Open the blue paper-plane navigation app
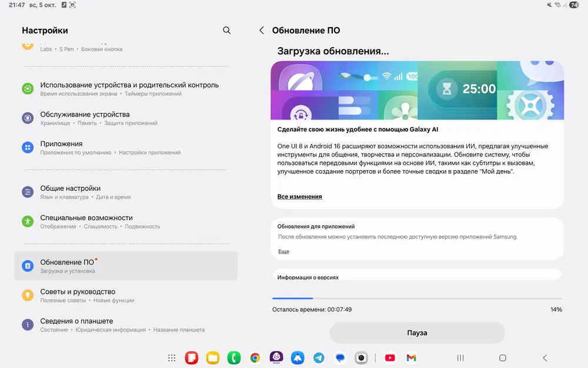Image resolution: width=588 pixels, height=368 pixels. [298, 358]
